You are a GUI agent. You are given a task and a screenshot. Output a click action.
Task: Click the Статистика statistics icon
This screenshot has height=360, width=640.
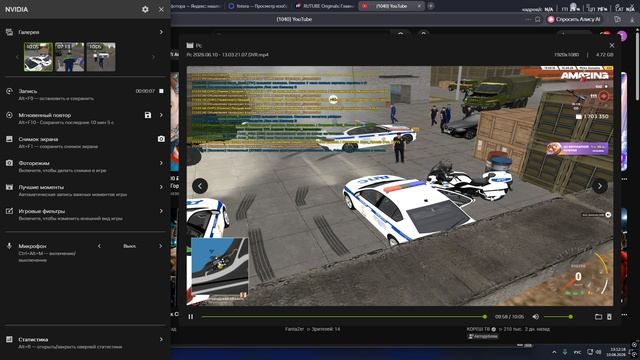(9, 339)
